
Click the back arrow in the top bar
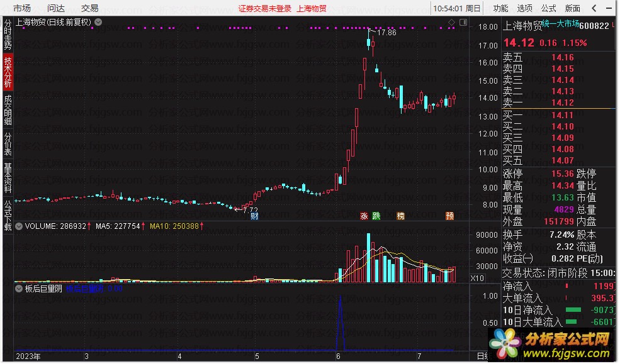pyautogui.click(x=594, y=8)
